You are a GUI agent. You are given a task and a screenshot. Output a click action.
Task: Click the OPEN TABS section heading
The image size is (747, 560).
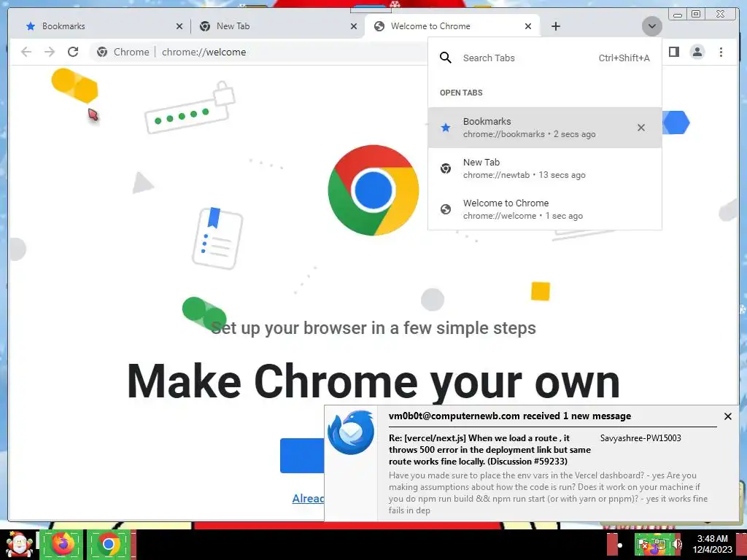point(461,93)
